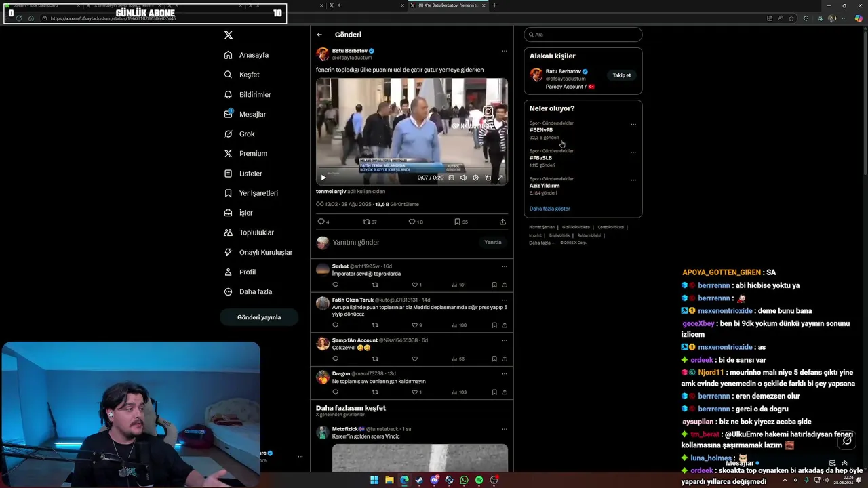Go back with the Gönderi arrow
This screenshot has width=868, height=488.
click(319, 35)
